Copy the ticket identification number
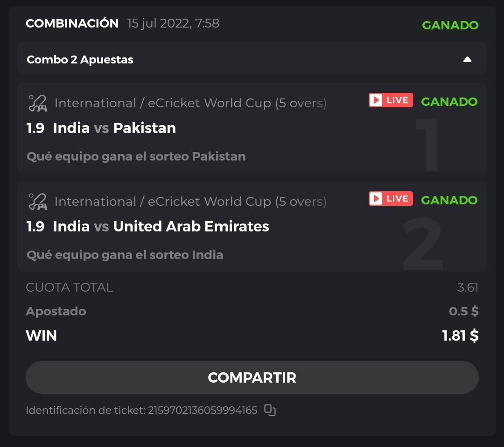 pos(270,410)
